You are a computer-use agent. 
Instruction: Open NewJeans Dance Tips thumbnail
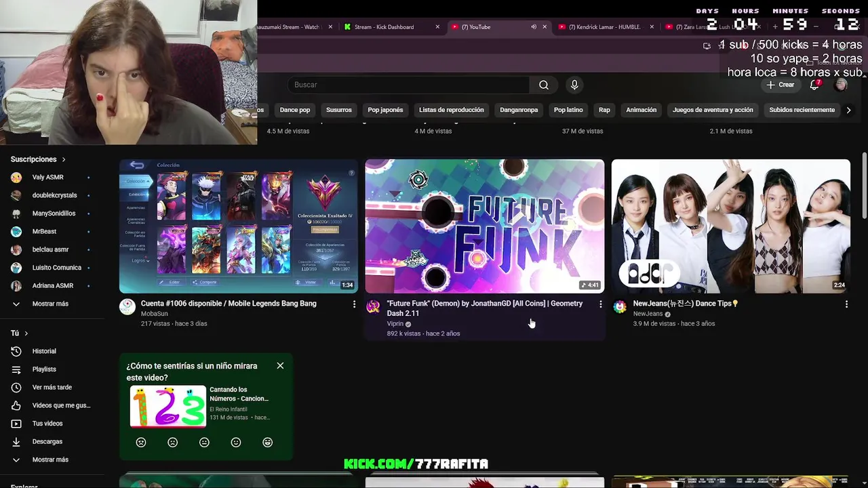pos(731,226)
